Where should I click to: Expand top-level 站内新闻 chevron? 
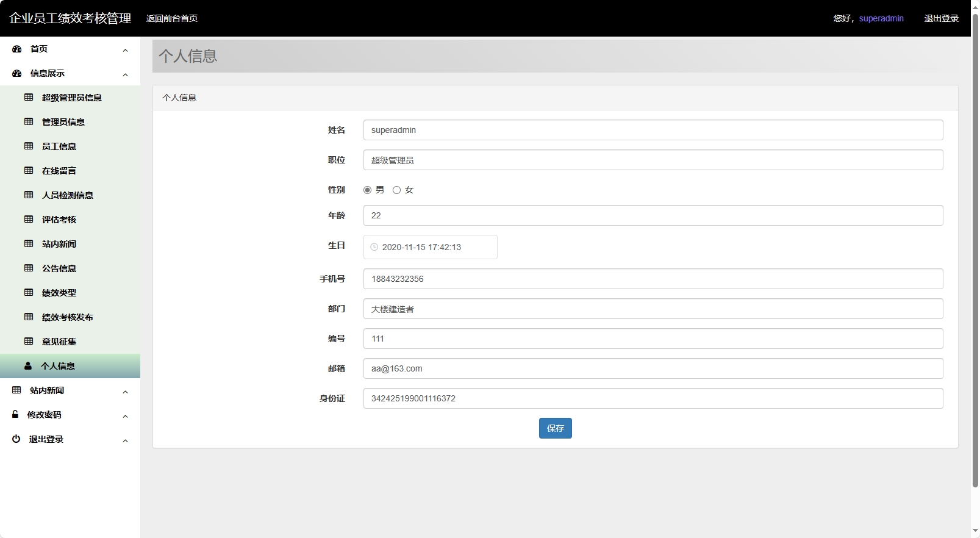click(x=125, y=392)
